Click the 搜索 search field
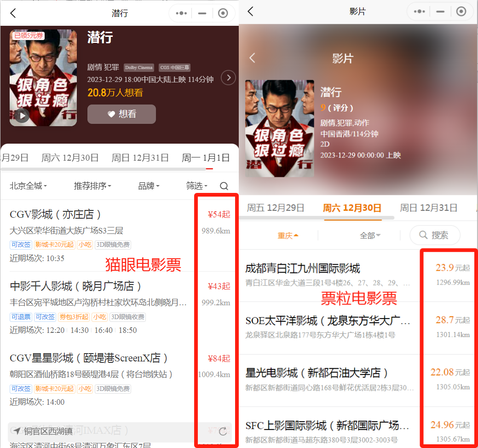This screenshot has height=448, width=478. pyautogui.click(x=435, y=235)
